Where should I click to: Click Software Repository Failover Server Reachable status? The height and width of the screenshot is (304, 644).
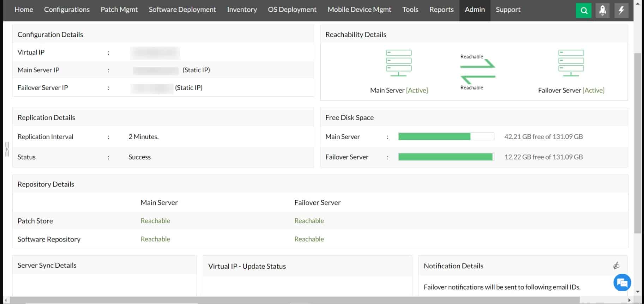point(309,239)
